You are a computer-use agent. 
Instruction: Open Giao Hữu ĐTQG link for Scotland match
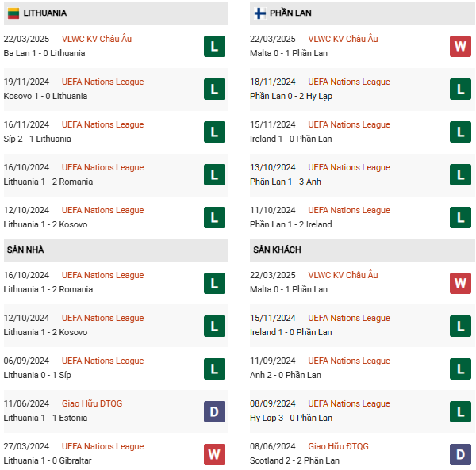(x=338, y=446)
